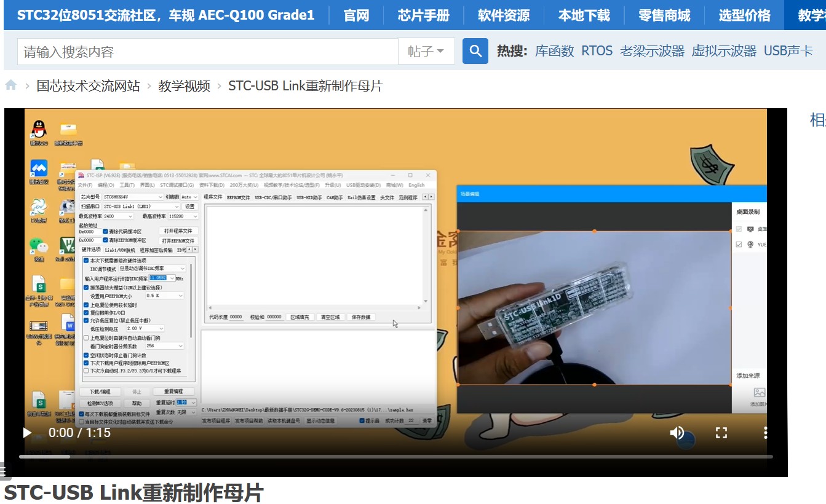This screenshot has width=826, height=504.
Task: Click the 本地下载 nav tab
Action: (x=584, y=15)
